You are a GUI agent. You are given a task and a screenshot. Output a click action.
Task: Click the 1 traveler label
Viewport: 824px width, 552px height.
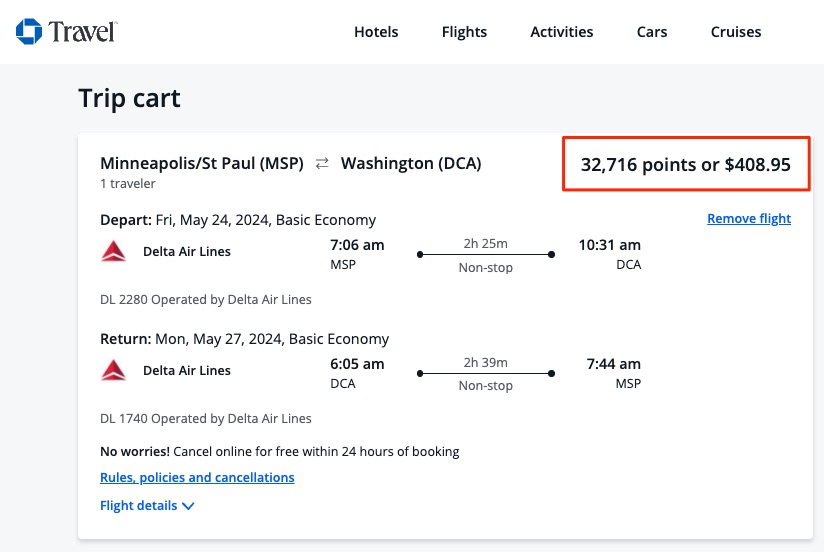coord(128,183)
